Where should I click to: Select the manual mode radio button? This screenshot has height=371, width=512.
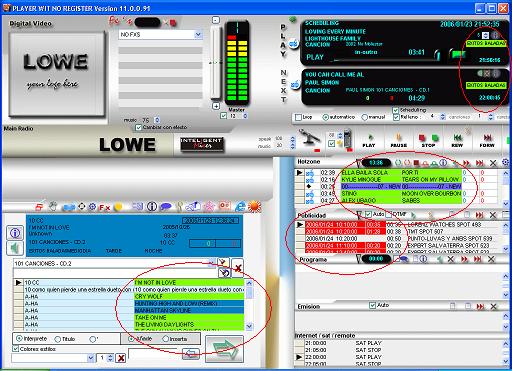tap(364, 117)
